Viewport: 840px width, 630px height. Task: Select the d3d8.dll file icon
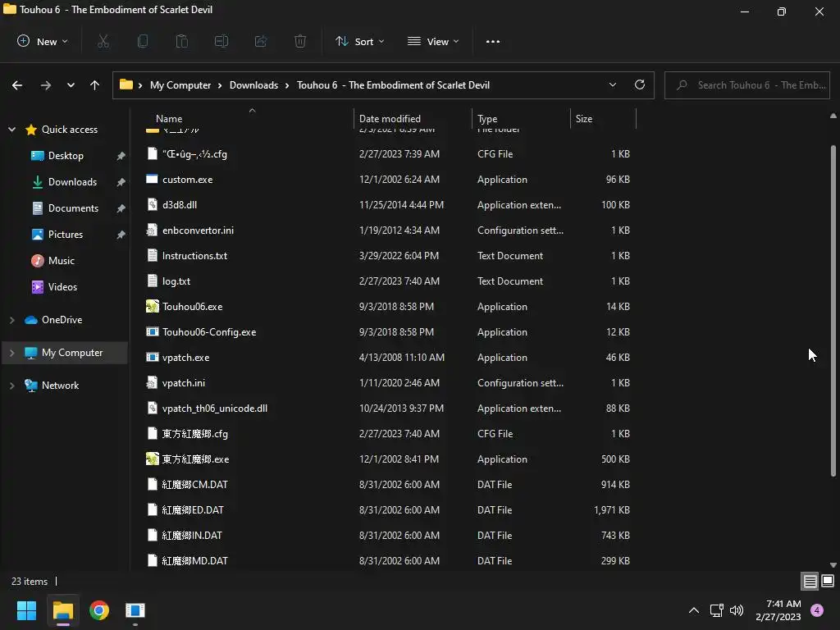[152, 204]
